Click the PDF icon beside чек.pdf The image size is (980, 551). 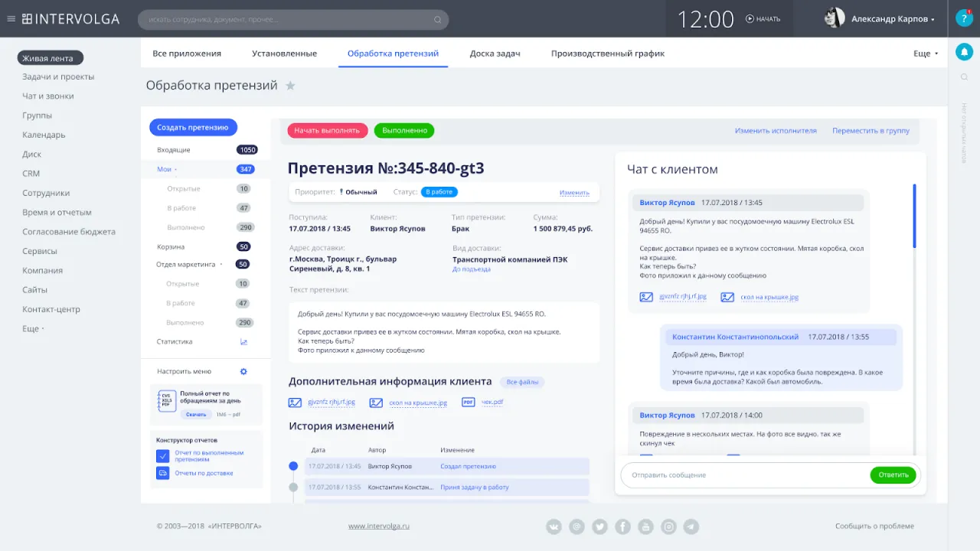(x=469, y=402)
